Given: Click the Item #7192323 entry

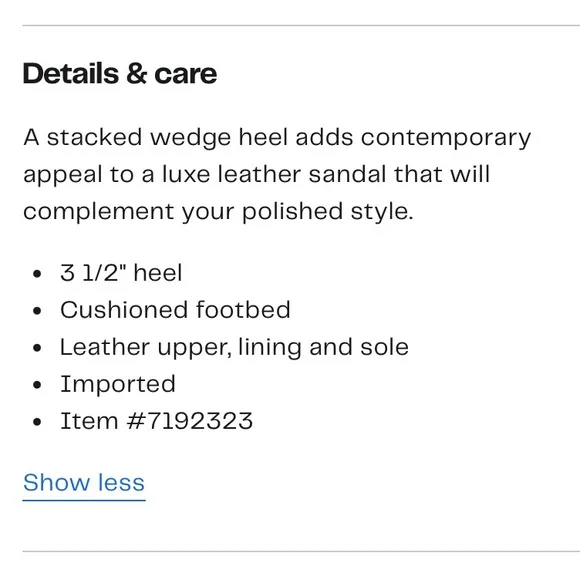Looking at the screenshot, I should pyautogui.click(x=156, y=421).
